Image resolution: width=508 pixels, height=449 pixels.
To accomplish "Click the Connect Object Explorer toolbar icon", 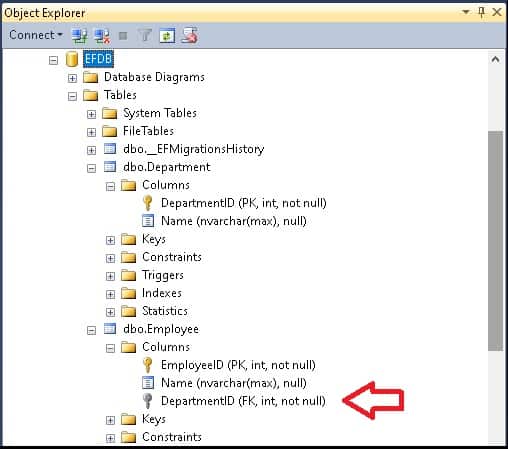I will click(x=80, y=35).
